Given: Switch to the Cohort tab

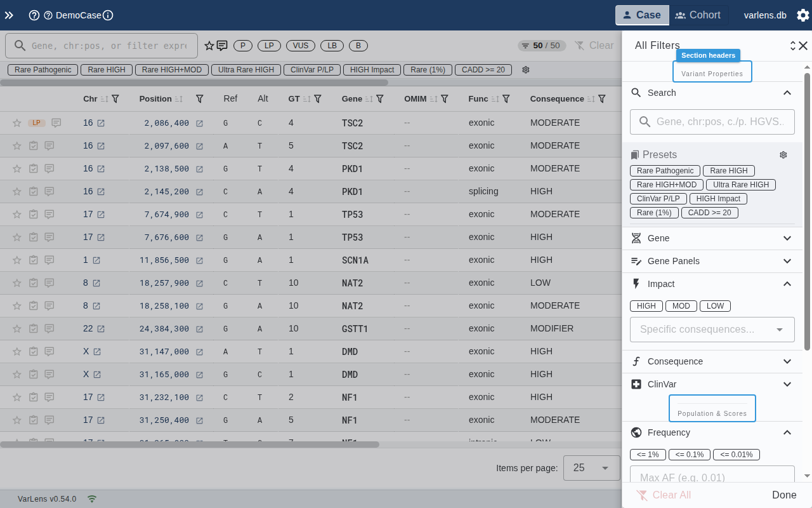Looking at the screenshot, I should tap(698, 15).
